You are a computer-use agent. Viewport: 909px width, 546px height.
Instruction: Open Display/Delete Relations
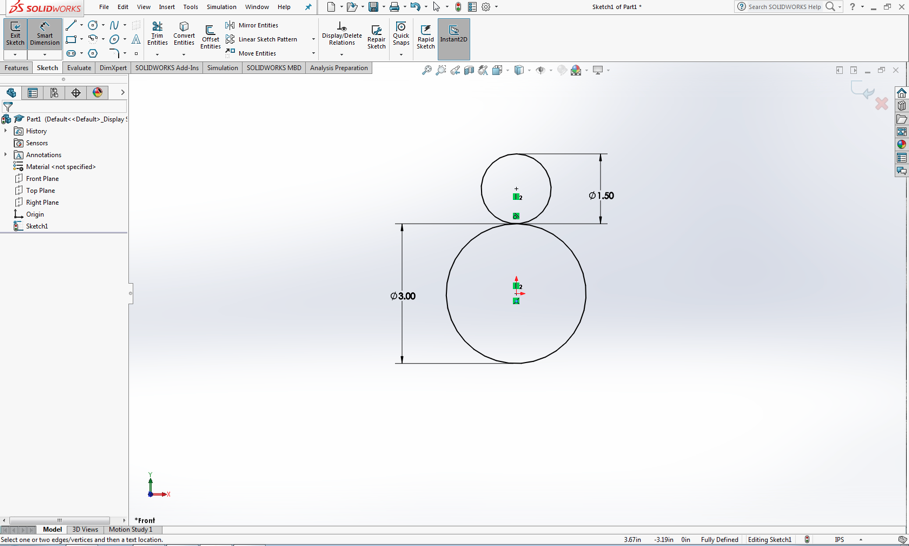(x=341, y=34)
